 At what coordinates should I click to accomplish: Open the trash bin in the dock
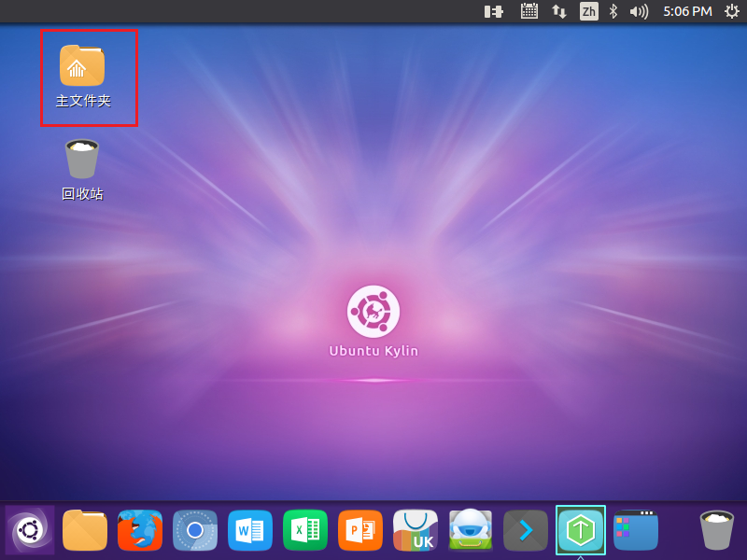coord(716,530)
